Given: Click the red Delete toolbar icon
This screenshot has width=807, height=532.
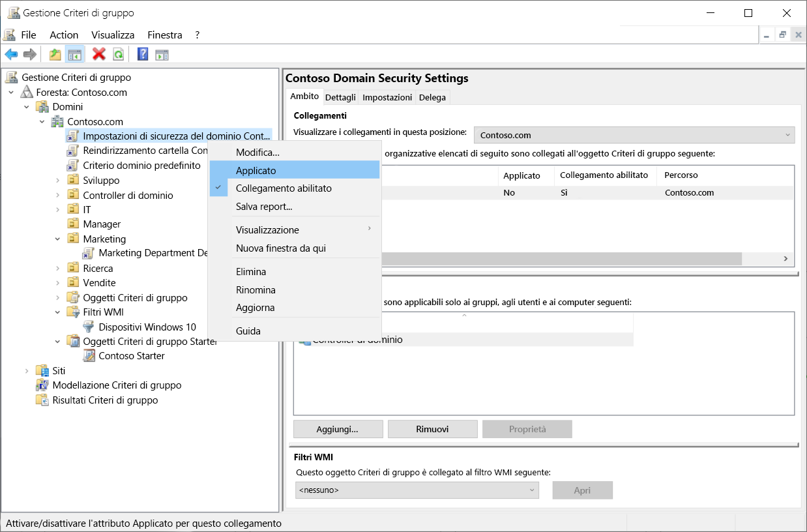Looking at the screenshot, I should click(x=99, y=54).
